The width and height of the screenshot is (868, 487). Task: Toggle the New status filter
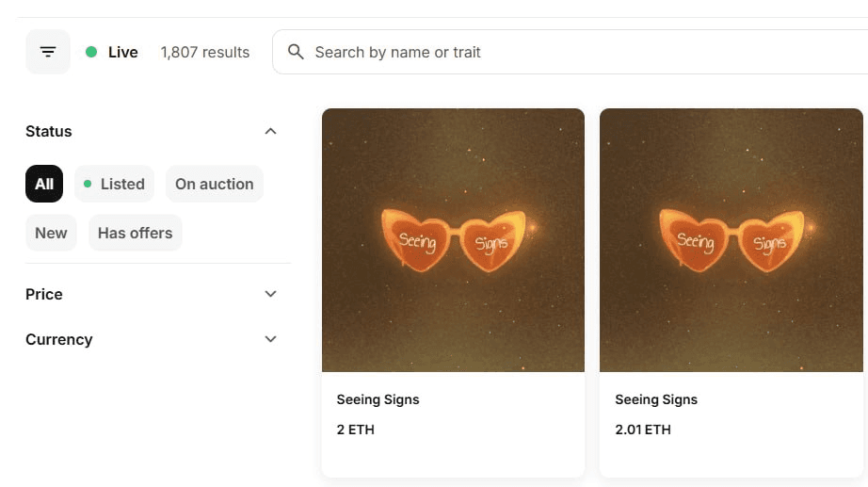coord(51,233)
